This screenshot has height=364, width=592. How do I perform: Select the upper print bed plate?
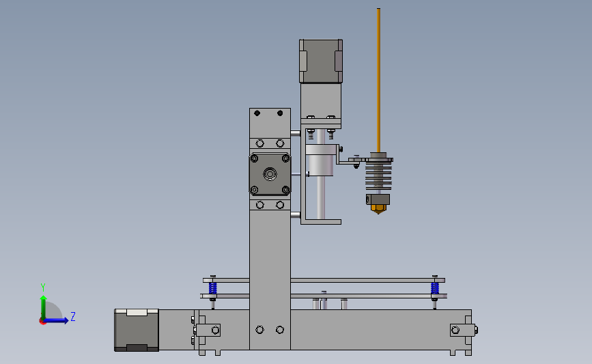pyautogui.click(x=324, y=280)
